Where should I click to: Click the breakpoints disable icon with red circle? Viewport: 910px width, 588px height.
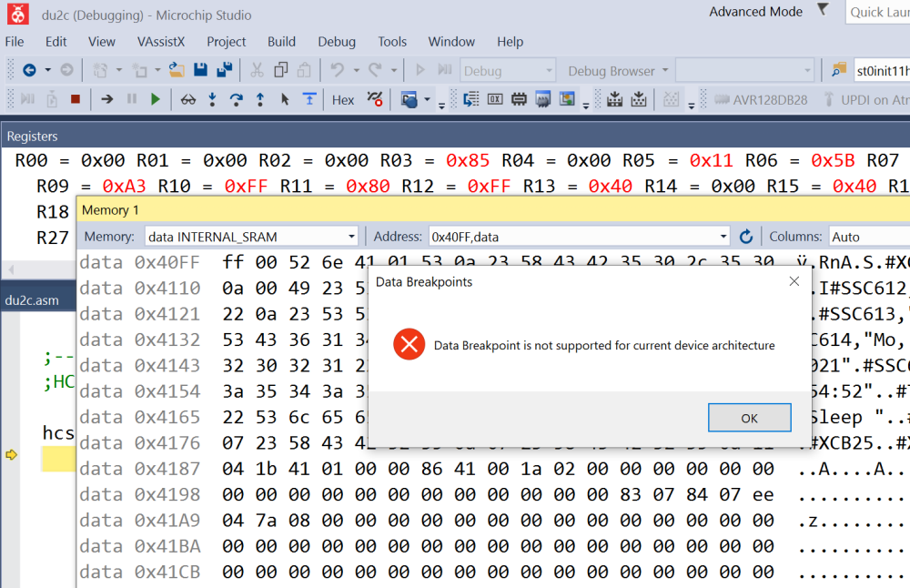pos(375,99)
